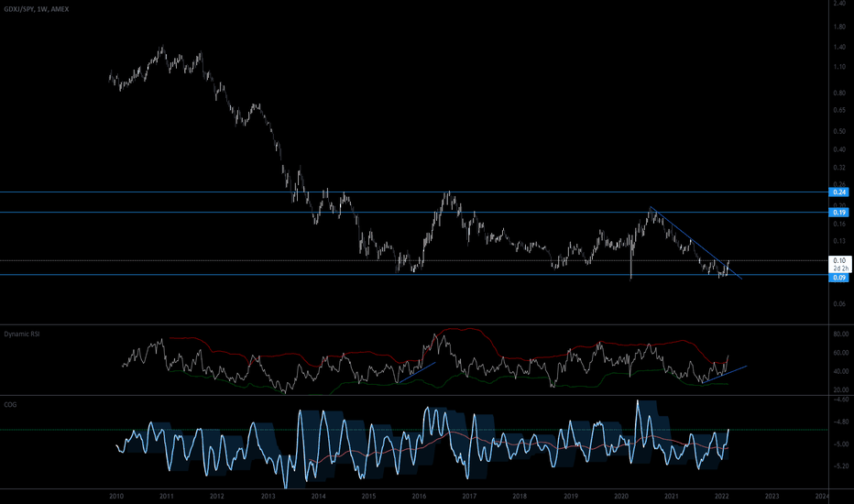Screen dimensions: 854x504
Task: Click the -5.00 COG scale value
Action: (841, 444)
